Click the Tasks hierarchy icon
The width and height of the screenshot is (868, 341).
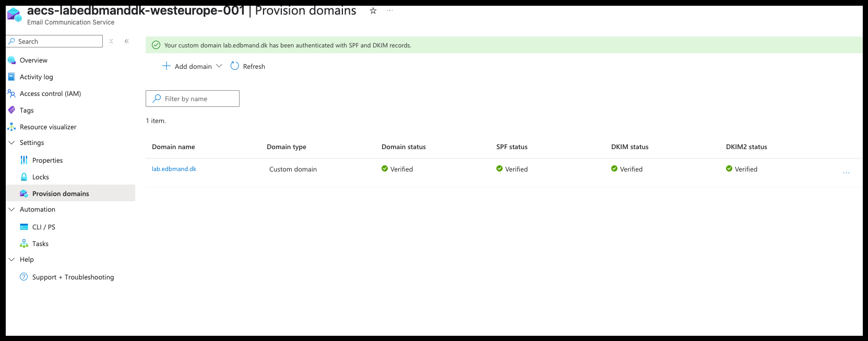coord(24,243)
